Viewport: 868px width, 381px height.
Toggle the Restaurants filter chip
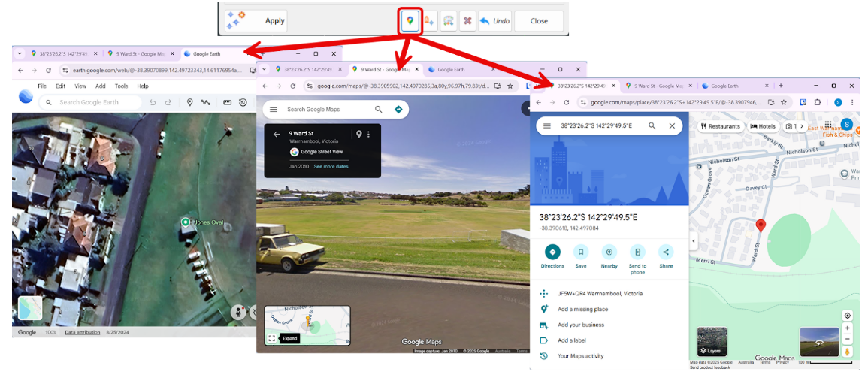pos(720,126)
